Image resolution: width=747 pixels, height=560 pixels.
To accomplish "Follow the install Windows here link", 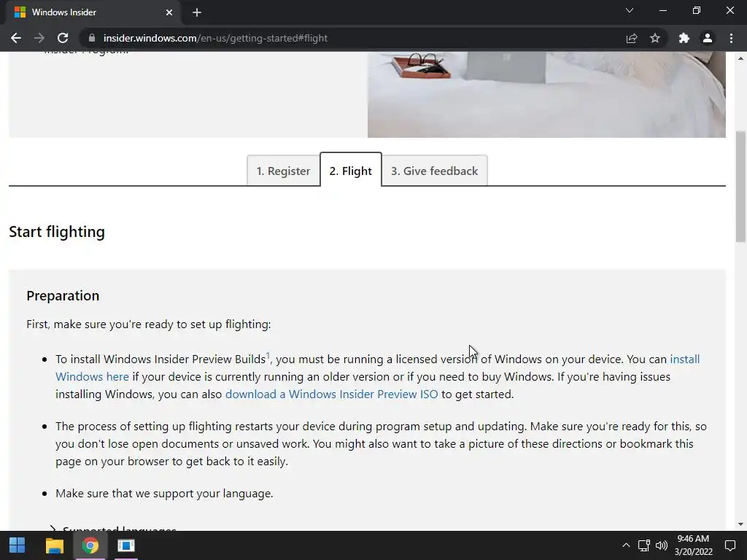I will [x=92, y=377].
